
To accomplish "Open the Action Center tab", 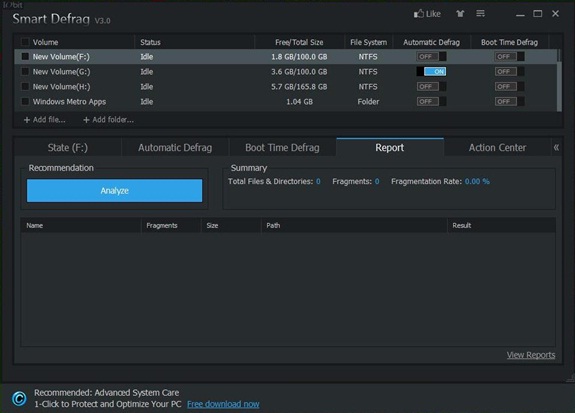I will 497,147.
